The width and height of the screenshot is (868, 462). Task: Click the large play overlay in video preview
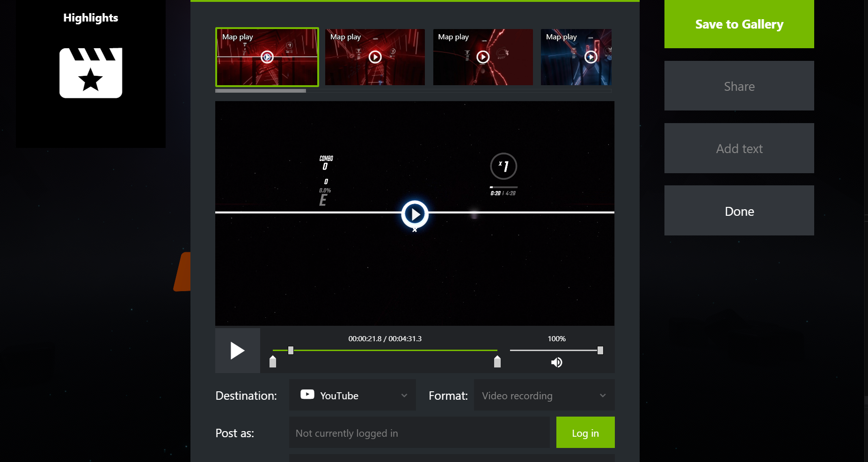click(x=415, y=214)
